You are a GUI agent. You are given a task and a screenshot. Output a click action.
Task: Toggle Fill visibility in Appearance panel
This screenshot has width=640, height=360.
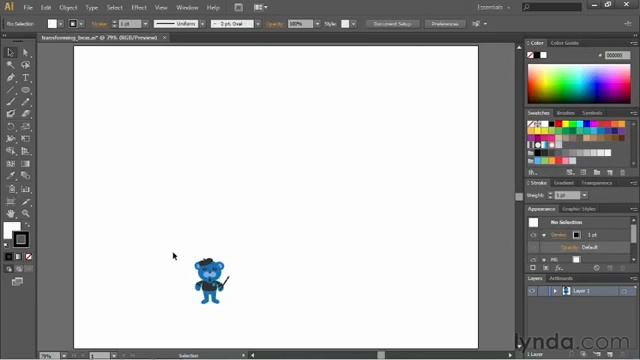click(x=533, y=260)
